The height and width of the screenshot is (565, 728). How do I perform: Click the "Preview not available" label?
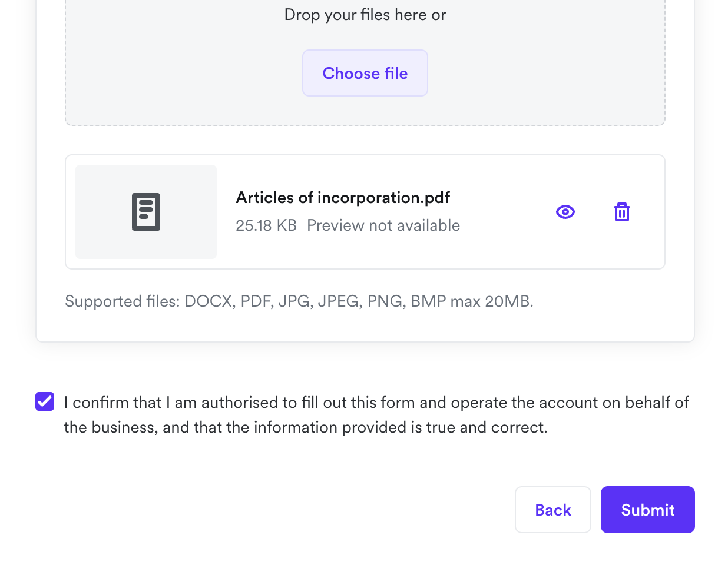pos(383,225)
